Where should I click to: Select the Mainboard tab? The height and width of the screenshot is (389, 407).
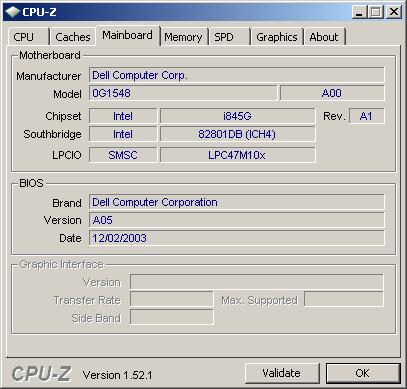[x=128, y=35]
